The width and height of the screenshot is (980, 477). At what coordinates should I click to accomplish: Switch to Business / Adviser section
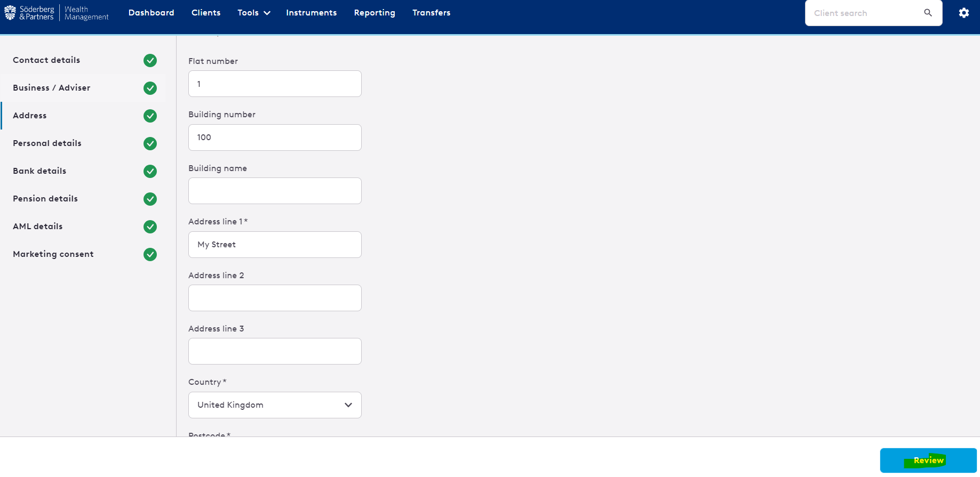[x=51, y=88]
